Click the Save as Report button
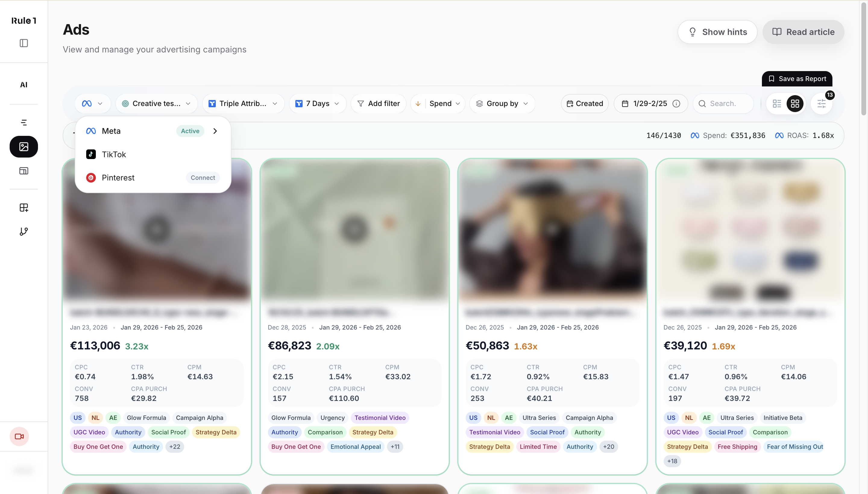 pyautogui.click(x=797, y=78)
